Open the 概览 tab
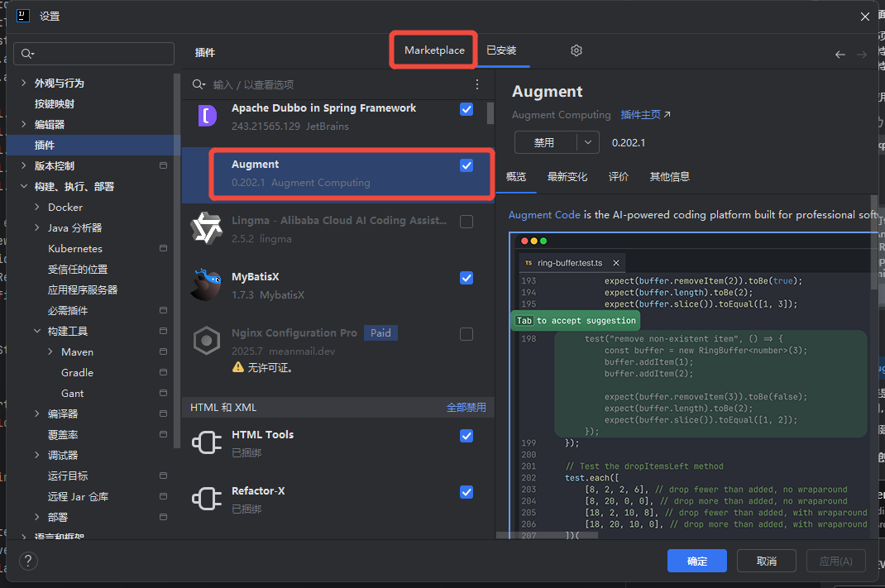The image size is (885, 588). [x=516, y=177]
